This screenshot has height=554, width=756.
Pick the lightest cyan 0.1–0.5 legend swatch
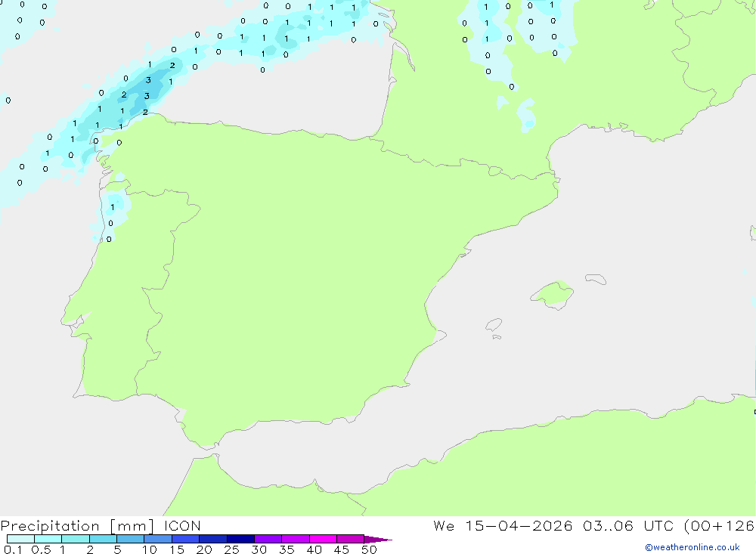[20, 539]
